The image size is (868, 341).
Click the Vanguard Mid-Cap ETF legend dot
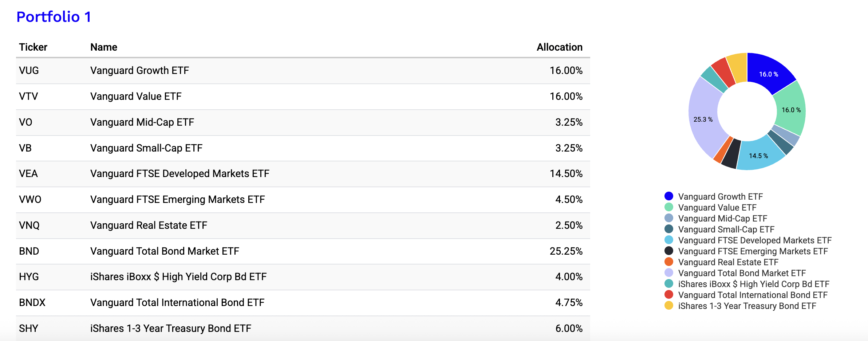pos(668,218)
